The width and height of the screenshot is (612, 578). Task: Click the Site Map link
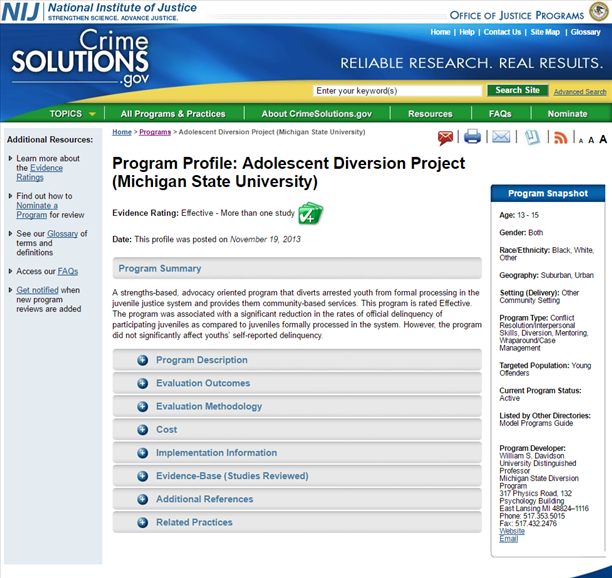pyautogui.click(x=545, y=32)
